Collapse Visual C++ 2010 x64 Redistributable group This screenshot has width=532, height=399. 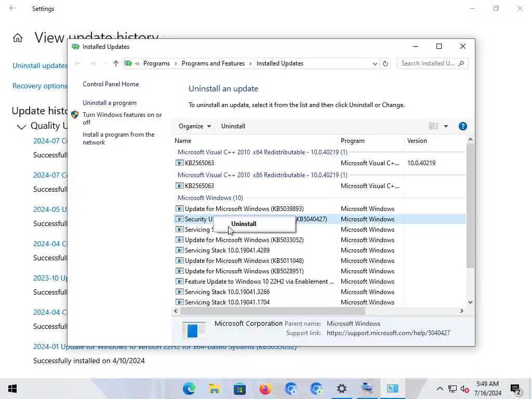coord(262,152)
